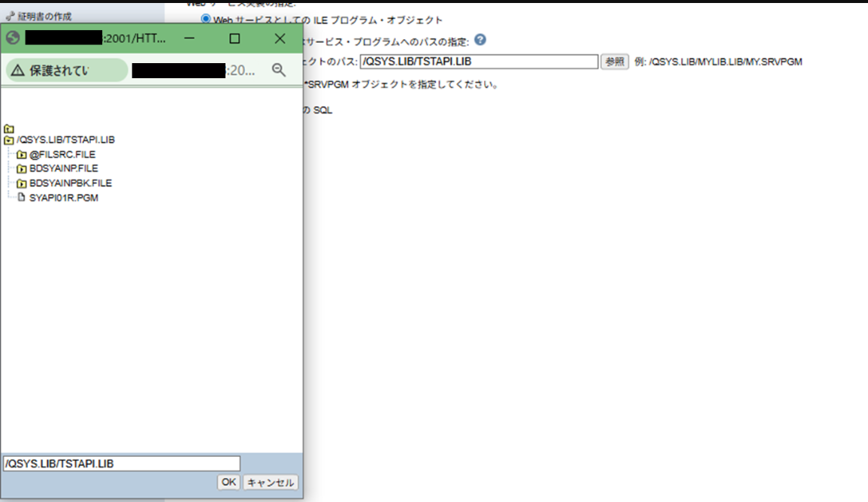Screen dimensions: 868x502
Task: Click the not-secure warning badge 保護されてい
Action: 67,71
